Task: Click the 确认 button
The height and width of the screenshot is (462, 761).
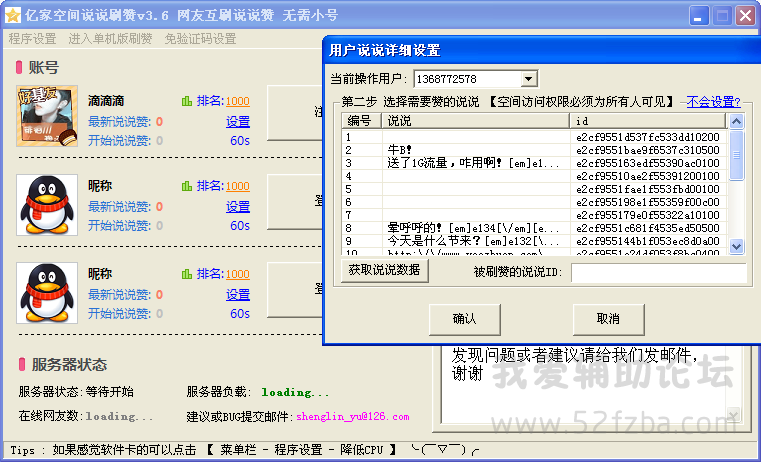Action: tap(464, 319)
